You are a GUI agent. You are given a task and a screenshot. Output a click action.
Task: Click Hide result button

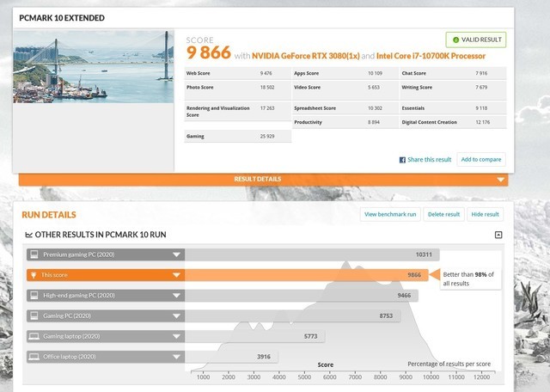tap(485, 214)
